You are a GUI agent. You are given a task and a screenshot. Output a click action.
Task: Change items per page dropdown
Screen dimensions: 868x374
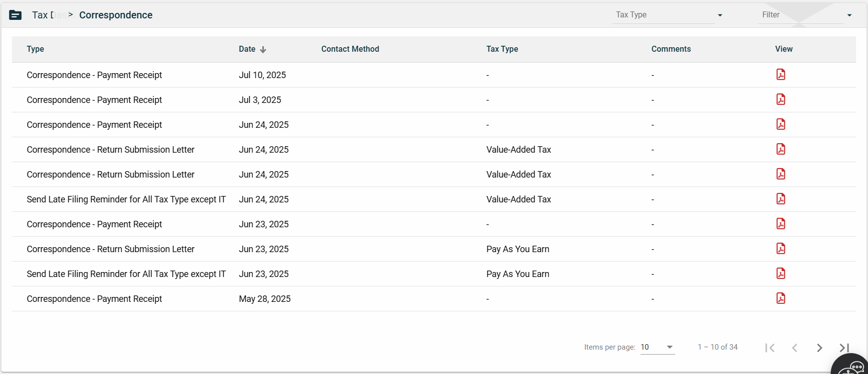click(x=657, y=347)
